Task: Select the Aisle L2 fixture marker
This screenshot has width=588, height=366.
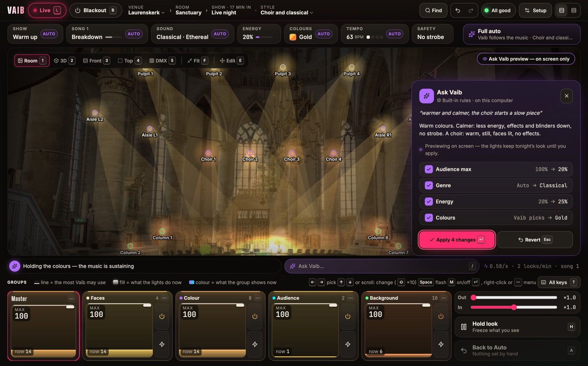Action: [95, 113]
